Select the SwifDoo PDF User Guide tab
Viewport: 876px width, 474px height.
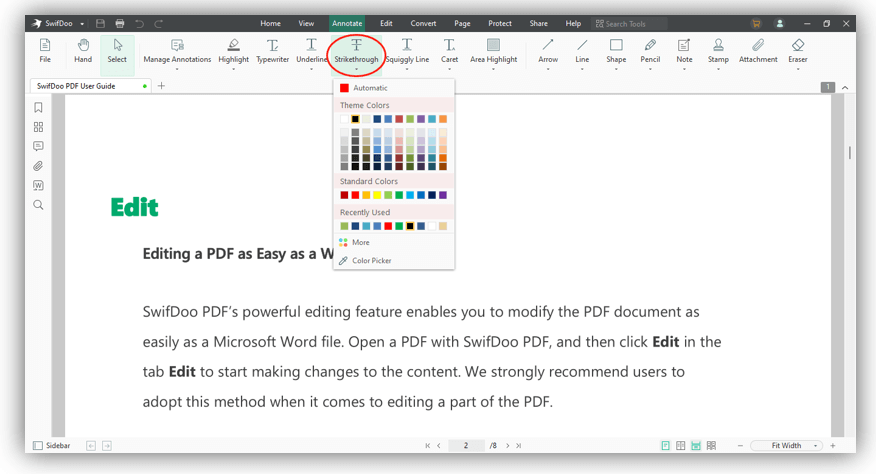pyautogui.click(x=90, y=86)
